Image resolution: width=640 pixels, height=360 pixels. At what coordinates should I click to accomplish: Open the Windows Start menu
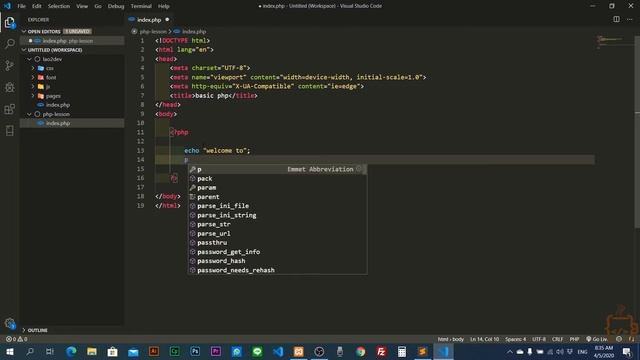[x=9, y=351]
